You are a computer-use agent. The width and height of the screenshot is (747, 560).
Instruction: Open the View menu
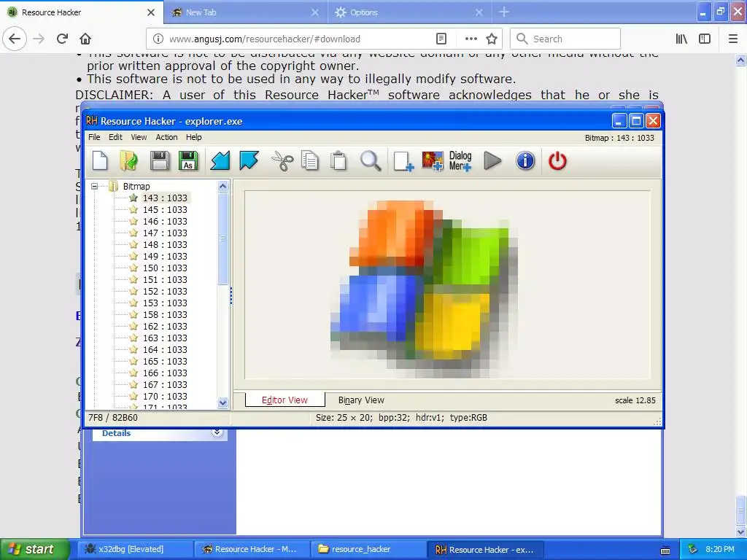coord(139,137)
